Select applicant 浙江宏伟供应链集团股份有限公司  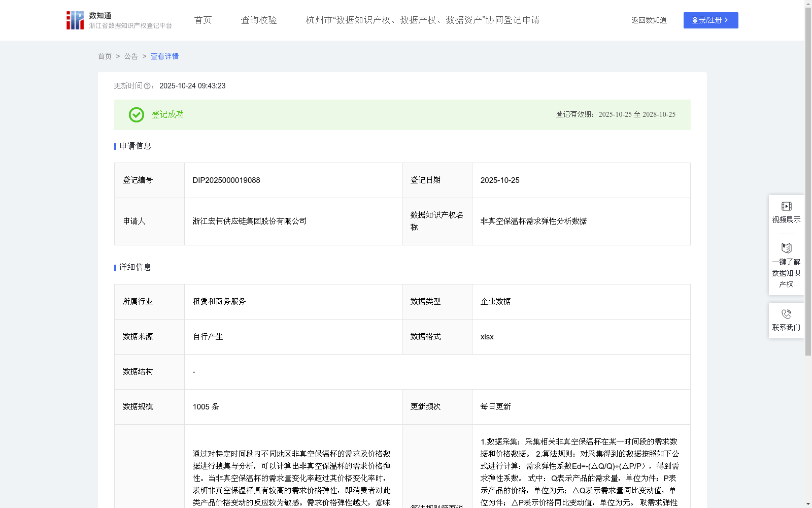(249, 221)
